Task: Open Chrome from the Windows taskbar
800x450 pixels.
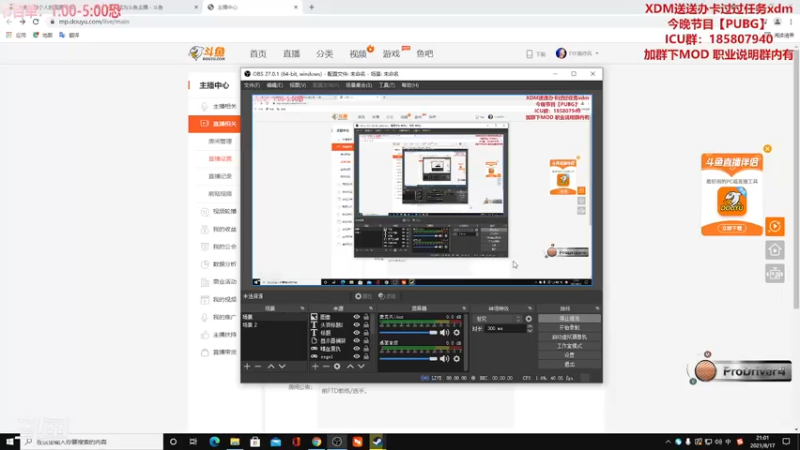Action: [x=316, y=442]
